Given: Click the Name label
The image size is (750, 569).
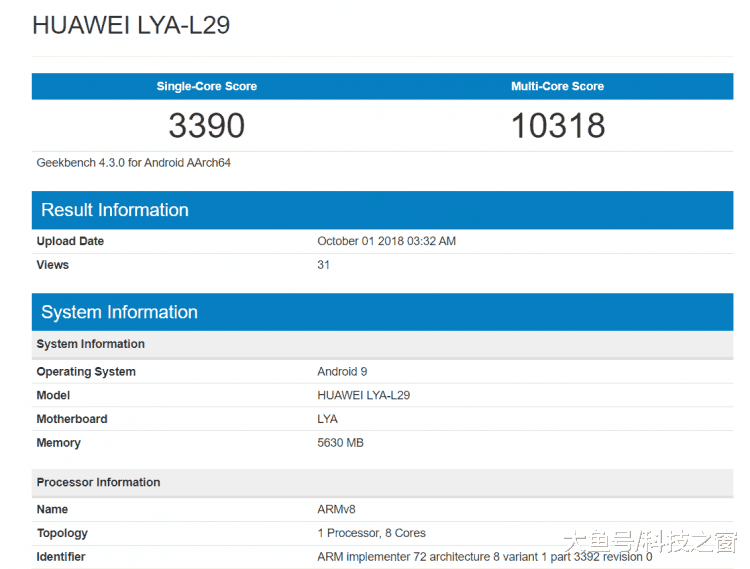Looking at the screenshot, I should [x=52, y=509].
